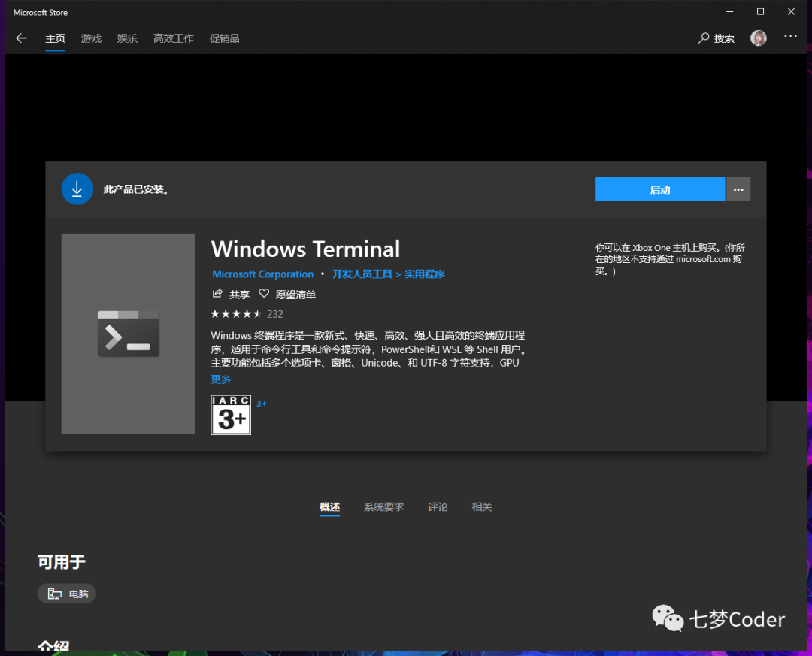The image size is (812, 656).
Task: Switch to the 游戏 tab
Action: click(91, 38)
